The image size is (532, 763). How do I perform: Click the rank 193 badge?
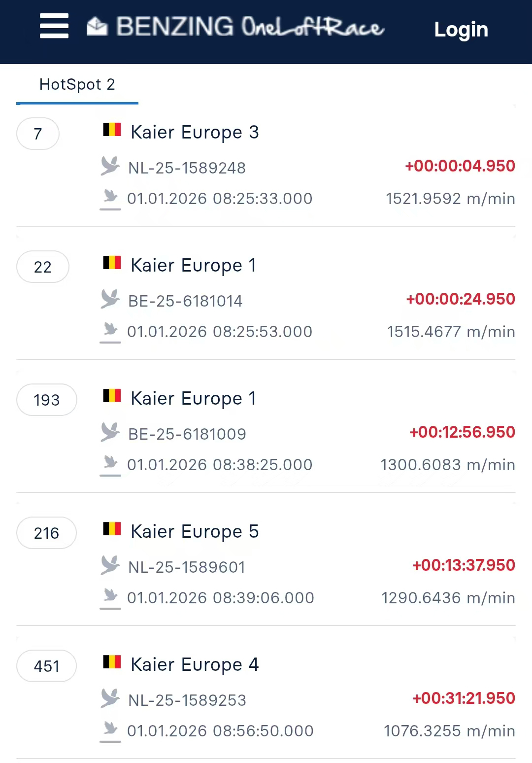click(47, 400)
